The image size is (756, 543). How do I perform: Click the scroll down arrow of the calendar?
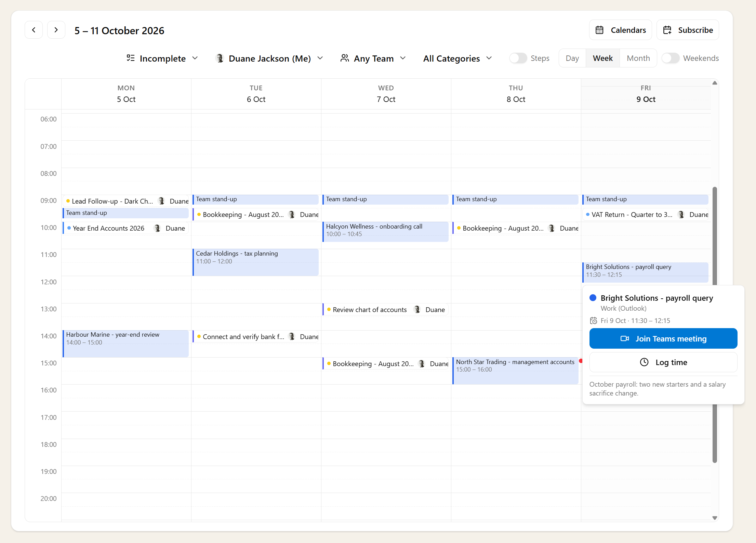715,518
